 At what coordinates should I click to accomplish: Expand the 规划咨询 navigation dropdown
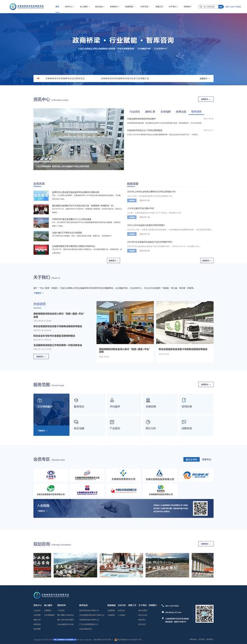99,7
